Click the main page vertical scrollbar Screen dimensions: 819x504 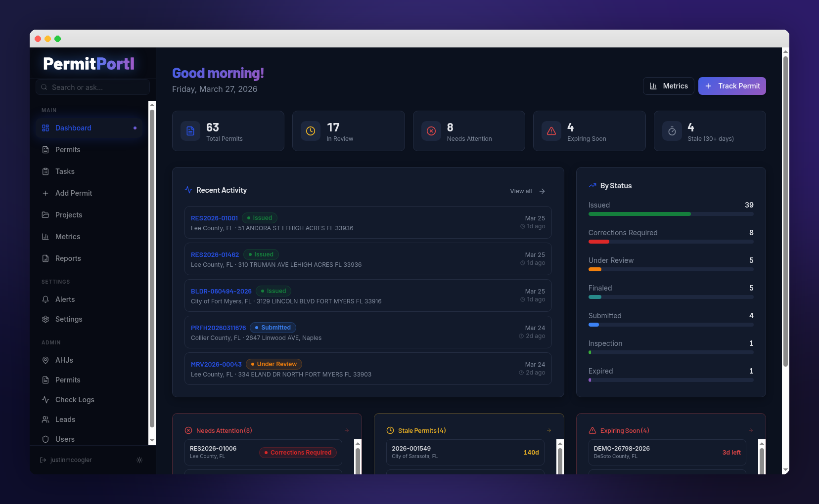(785, 211)
